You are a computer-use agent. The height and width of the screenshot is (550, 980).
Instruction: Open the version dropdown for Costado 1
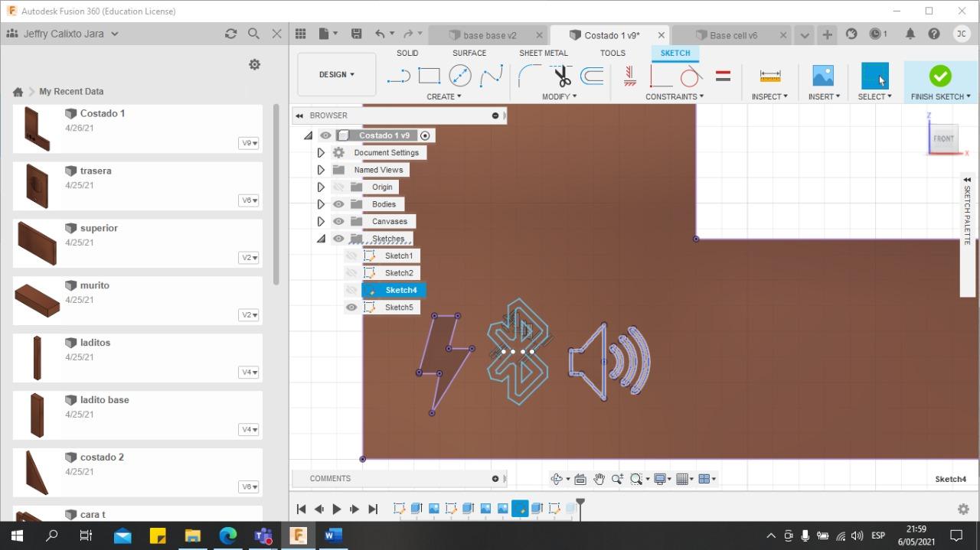tap(249, 143)
